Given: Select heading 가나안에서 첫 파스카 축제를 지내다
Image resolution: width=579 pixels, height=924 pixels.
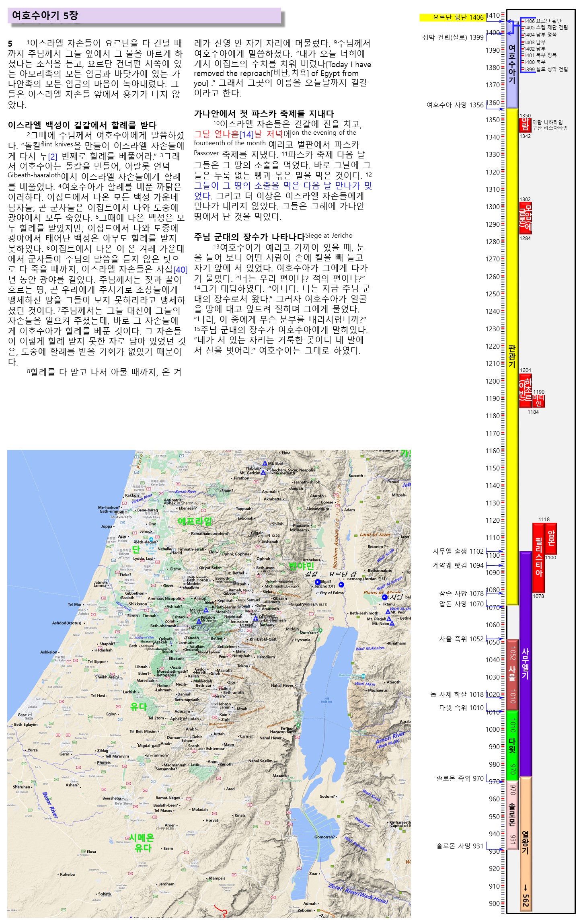Looking at the screenshot, I should pyautogui.click(x=264, y=113).
